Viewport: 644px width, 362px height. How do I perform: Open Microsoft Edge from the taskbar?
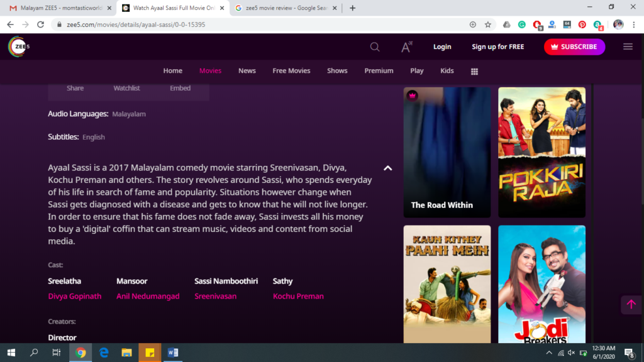pyautogui.click(x=104, y=353)
